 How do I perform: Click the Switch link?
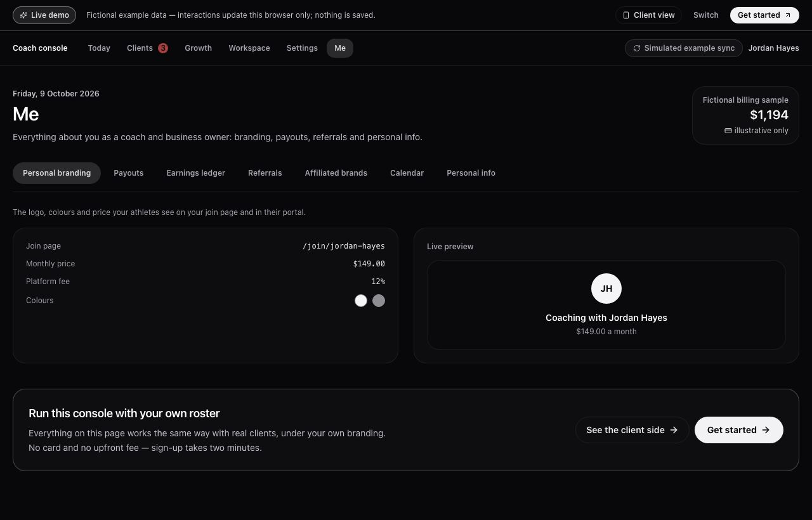point(706,15)
